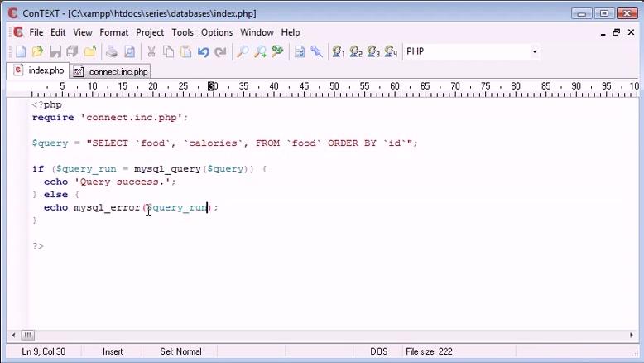Click 'File size: 222' status text
Viewport: 644px width, 363px height.
click(429, 352)
